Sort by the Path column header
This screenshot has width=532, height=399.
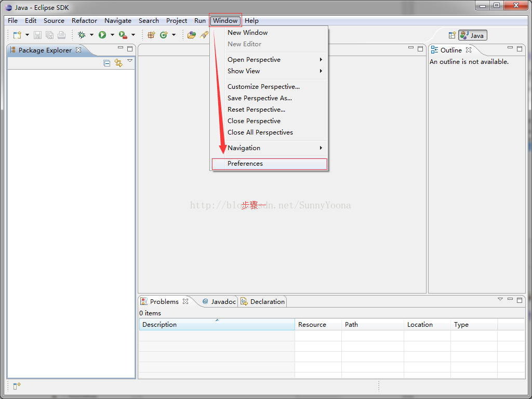pyautogui.click(x=373, y=325)
